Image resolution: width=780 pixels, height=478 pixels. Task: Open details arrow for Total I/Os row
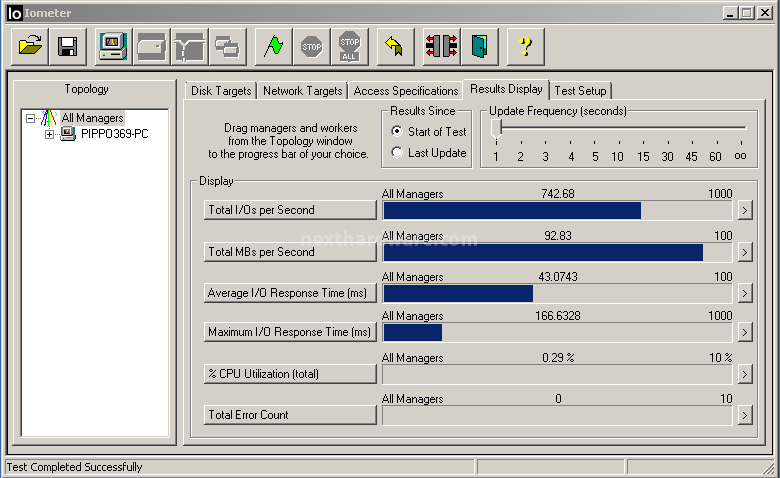click(745, 210)
